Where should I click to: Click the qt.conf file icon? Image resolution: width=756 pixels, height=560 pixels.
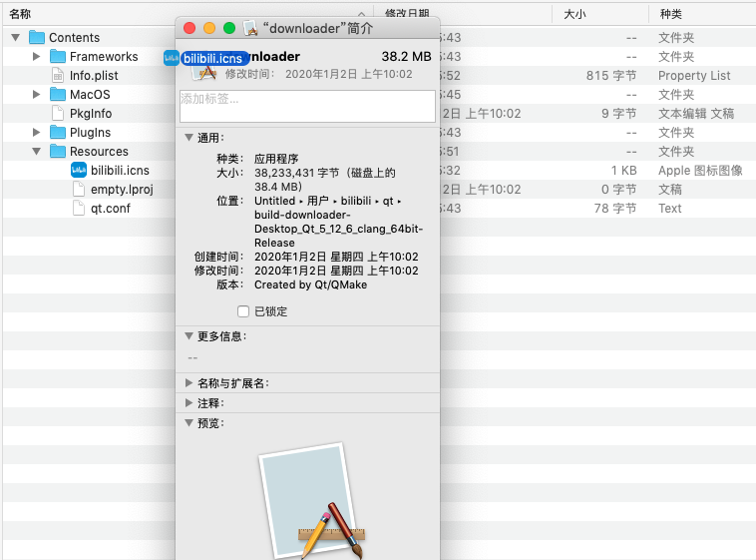(x=79, y=208)
